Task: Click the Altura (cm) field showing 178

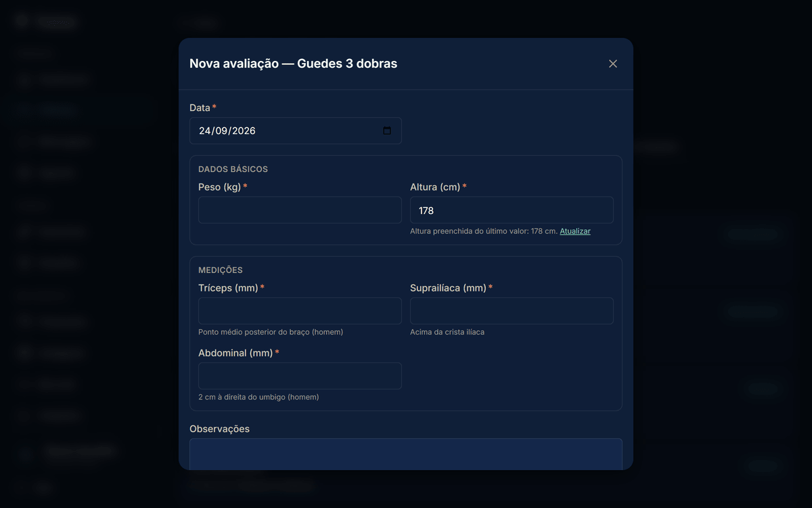Action: (512, 210)
